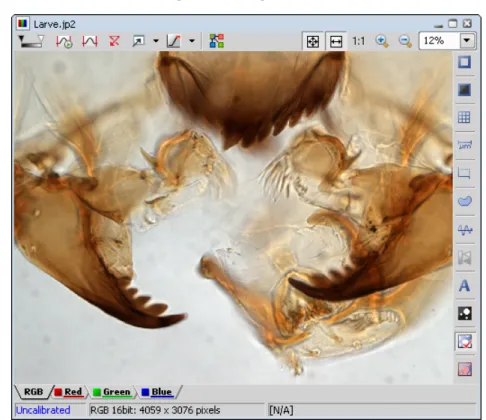486x420 pixels.
Task: Click the larva microscope image canvas
Action: pos(233,217)
